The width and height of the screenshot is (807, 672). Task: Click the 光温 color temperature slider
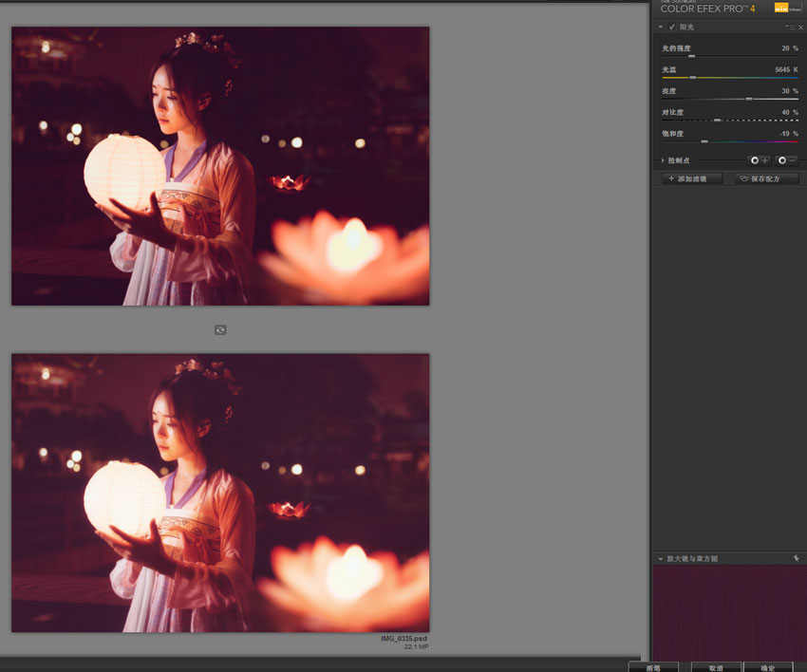[692, 78]
